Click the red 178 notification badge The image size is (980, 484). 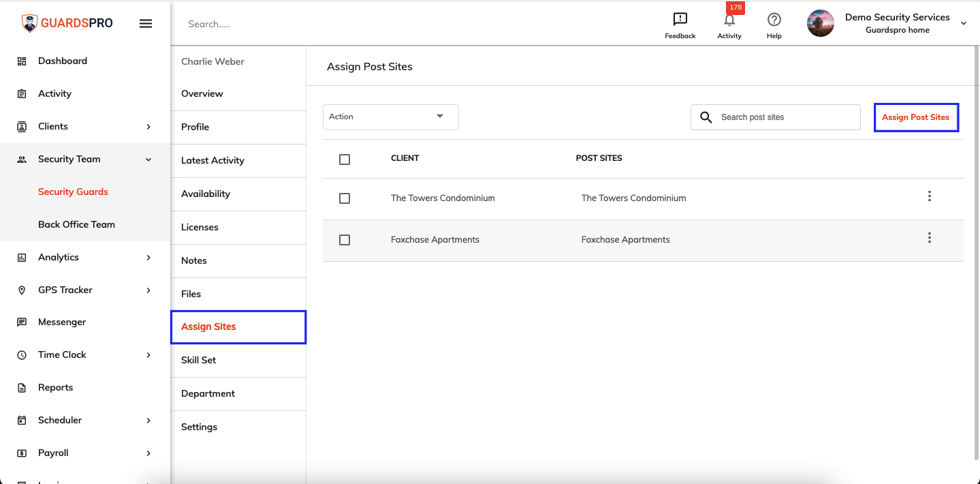coord(736,7)
